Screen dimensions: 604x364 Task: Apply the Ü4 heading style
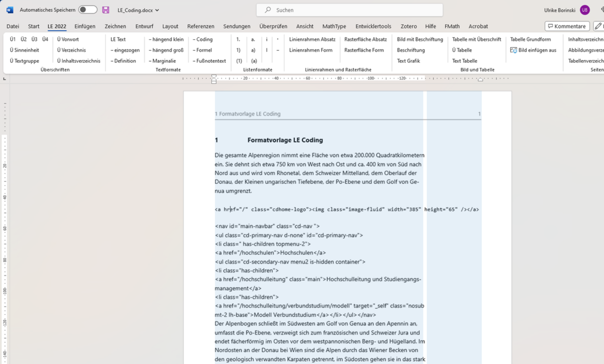pyautogui.click(x=45, y=39)
